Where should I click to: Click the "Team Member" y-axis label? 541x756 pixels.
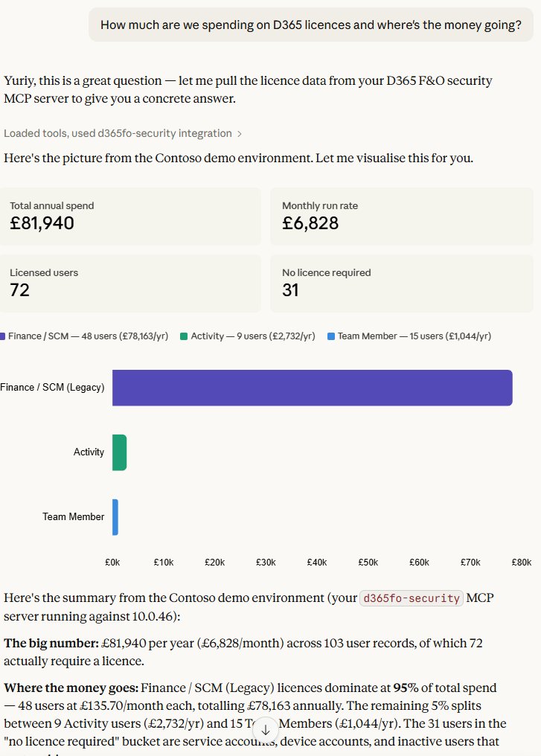(73, 517)
